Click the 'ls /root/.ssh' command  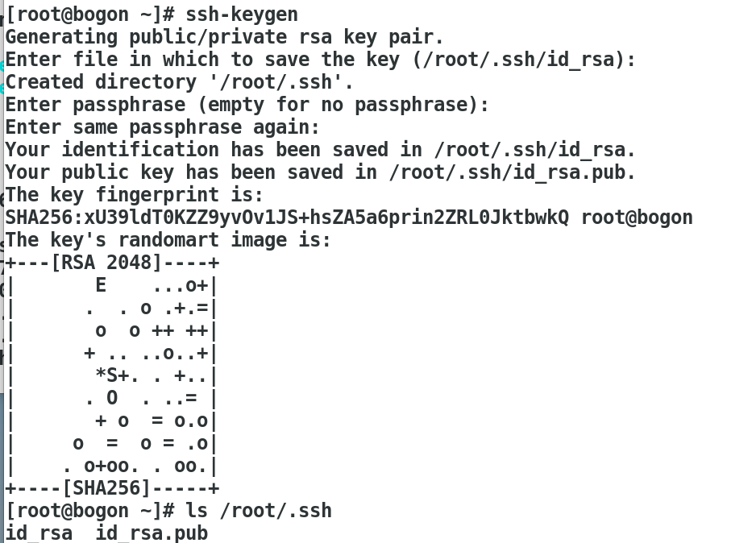pyautogui.click(x=258, y=511)
